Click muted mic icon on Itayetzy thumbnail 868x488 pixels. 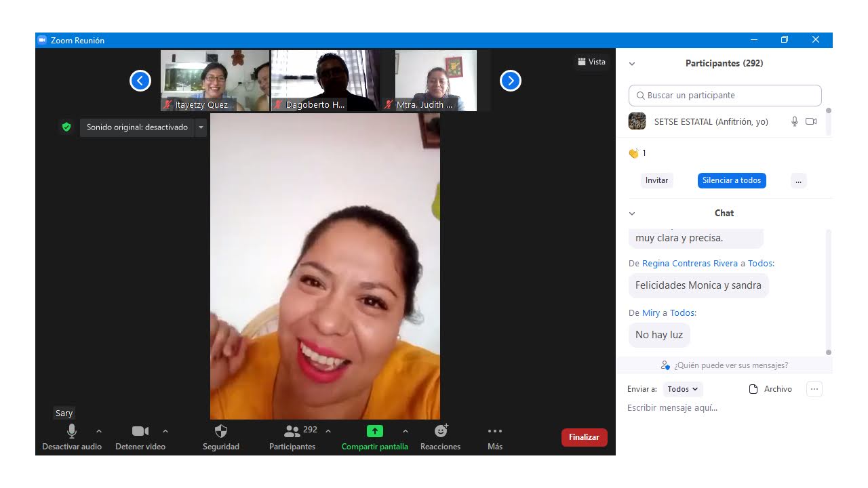click(167, 105)
